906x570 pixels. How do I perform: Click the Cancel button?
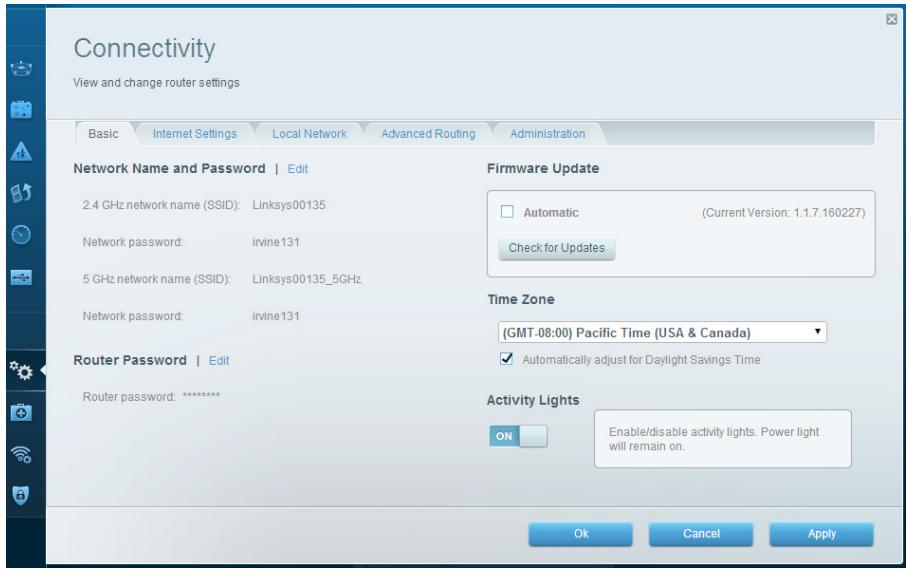coord(701,534)
